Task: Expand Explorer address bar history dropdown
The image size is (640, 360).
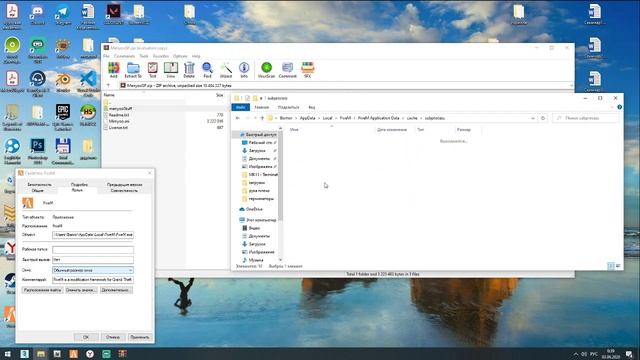Action: pos(533,118)
